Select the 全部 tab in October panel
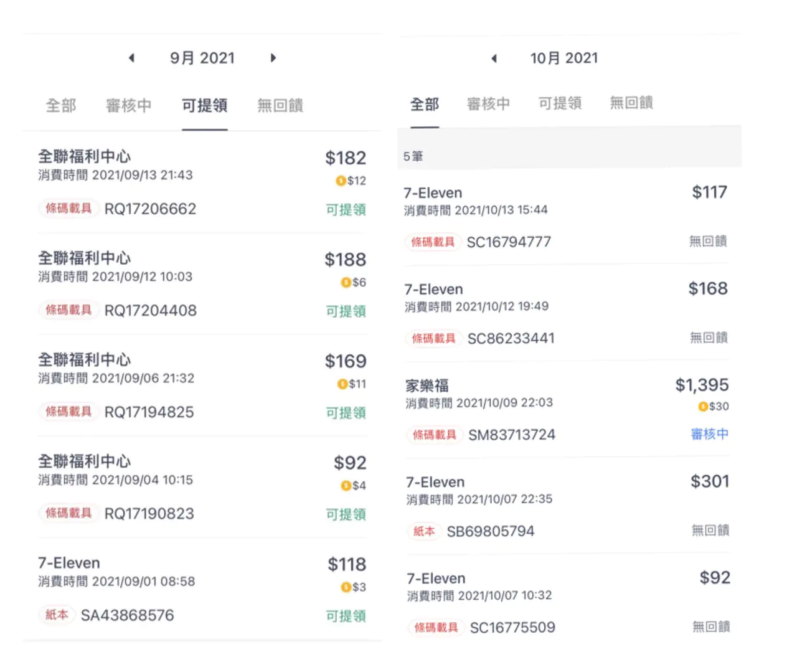 click(x=425, y=104)
